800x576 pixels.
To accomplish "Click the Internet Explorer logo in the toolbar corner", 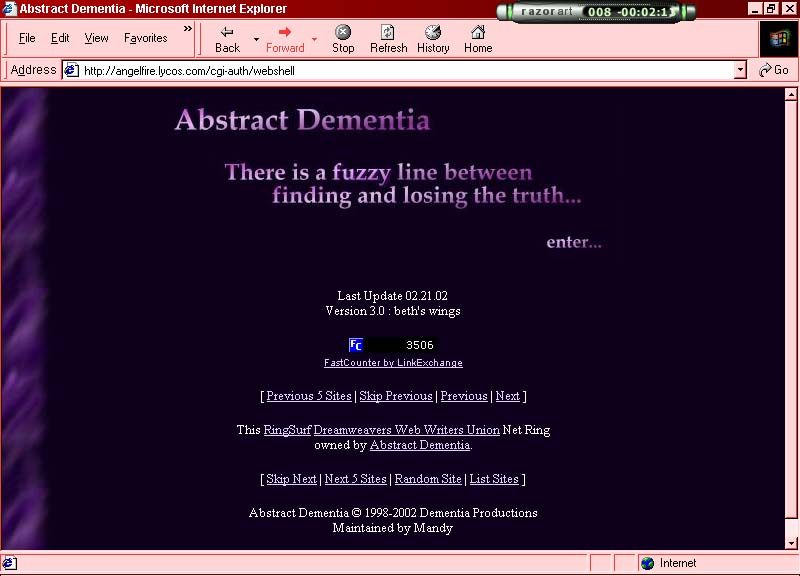I will pos(779,40).
